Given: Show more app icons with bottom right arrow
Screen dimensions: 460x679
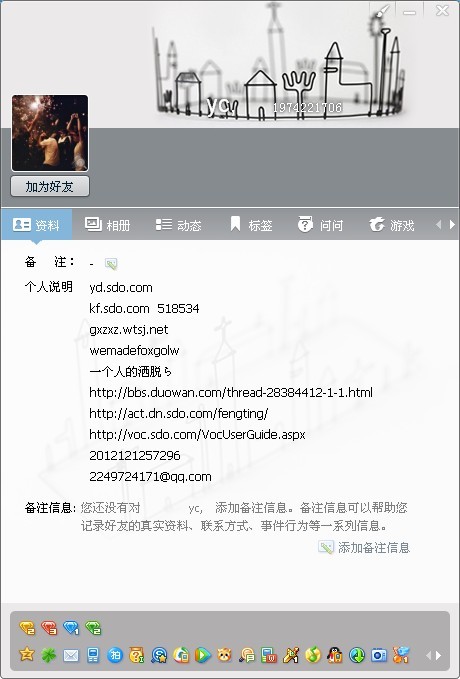Looking at the screenshot, I should click(439, 655).
